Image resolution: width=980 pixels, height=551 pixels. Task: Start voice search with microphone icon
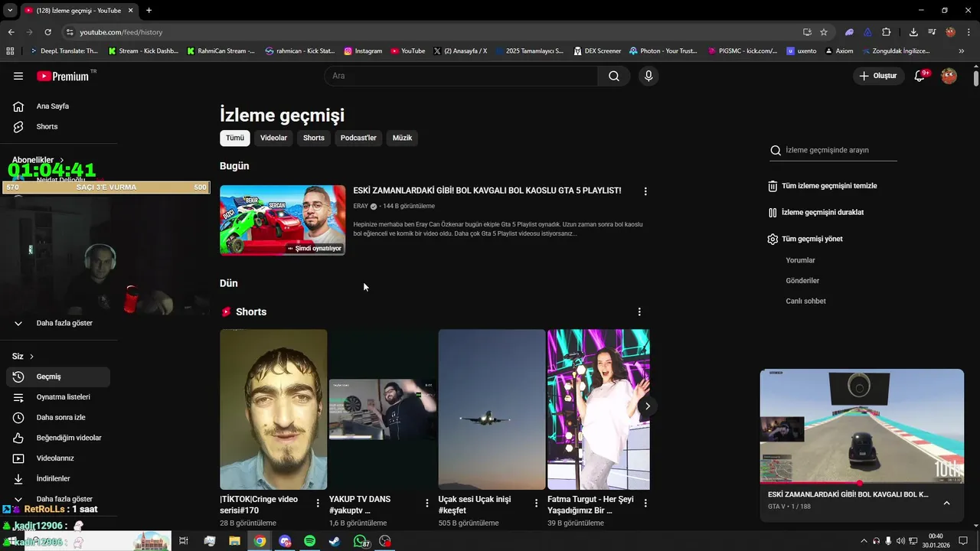pyautogui.click(x=648, y=76)
